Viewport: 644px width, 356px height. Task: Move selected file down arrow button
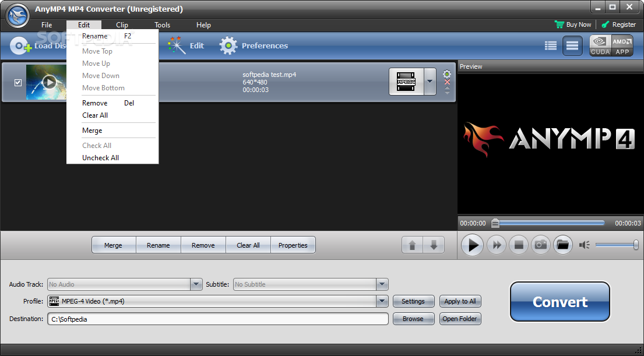point(434,245)
